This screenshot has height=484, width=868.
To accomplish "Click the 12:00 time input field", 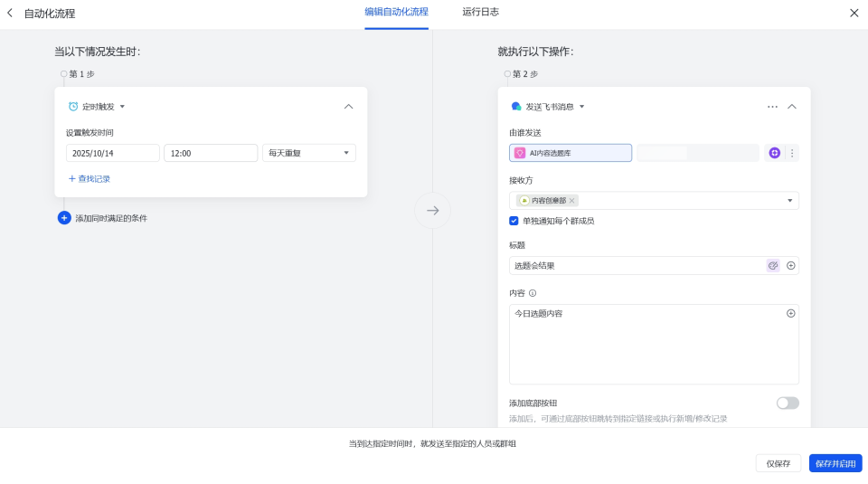I will tap(211, 153).
